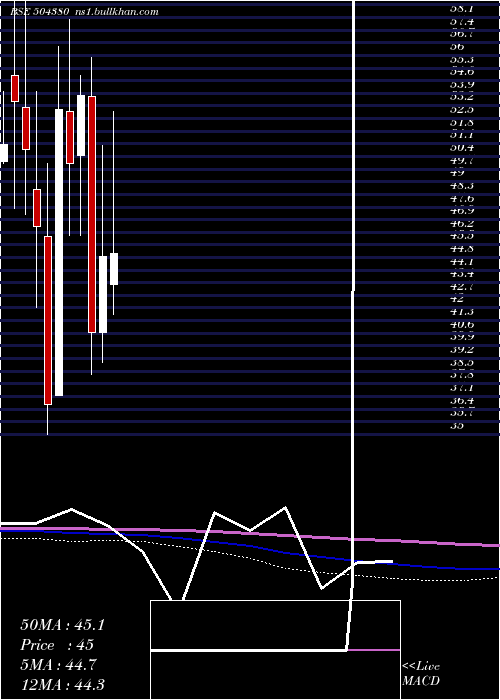Click the 40.6 price axis label

coord(462,324)
